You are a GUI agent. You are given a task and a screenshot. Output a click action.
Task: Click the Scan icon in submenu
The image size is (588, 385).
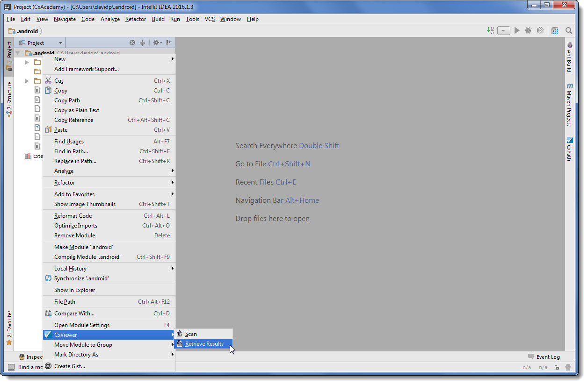[x=179, y=334]
